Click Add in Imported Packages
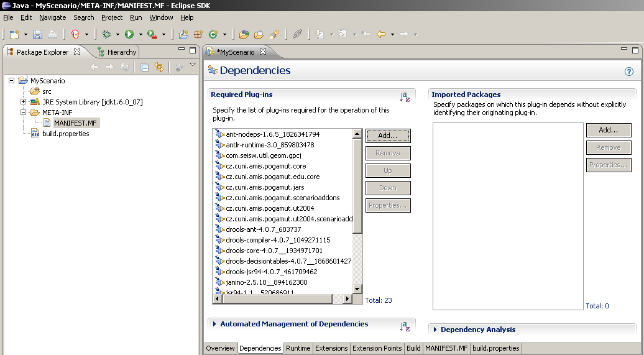The image size is (644, 355). (609, 130)
